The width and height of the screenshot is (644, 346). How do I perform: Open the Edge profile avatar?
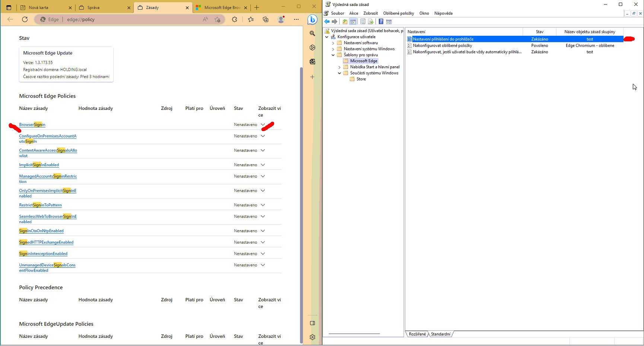281,19
